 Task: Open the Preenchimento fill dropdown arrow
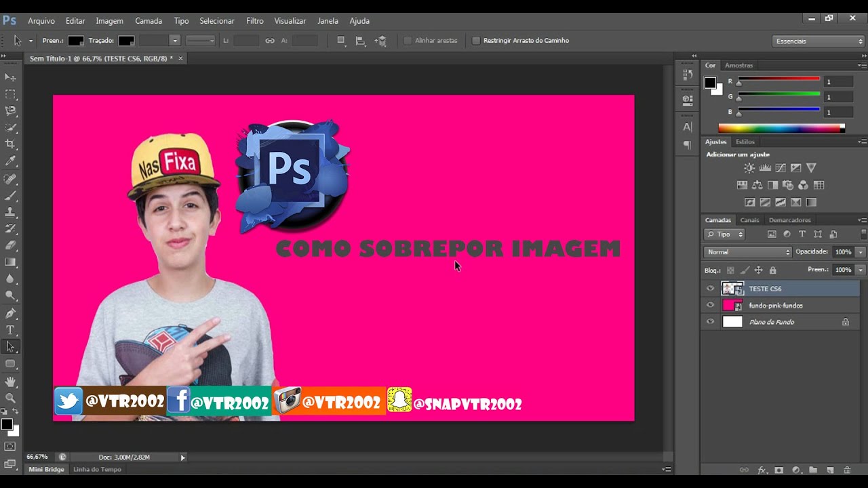(861, 270)
